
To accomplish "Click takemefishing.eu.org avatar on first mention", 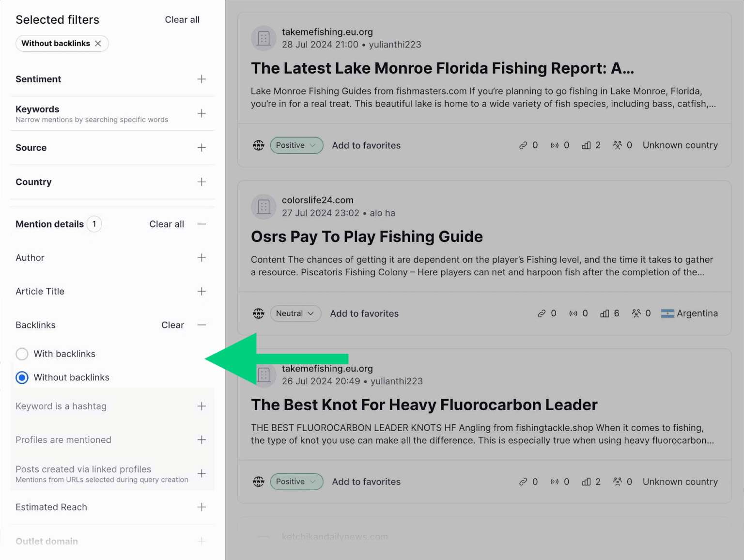I will point(263,38).
